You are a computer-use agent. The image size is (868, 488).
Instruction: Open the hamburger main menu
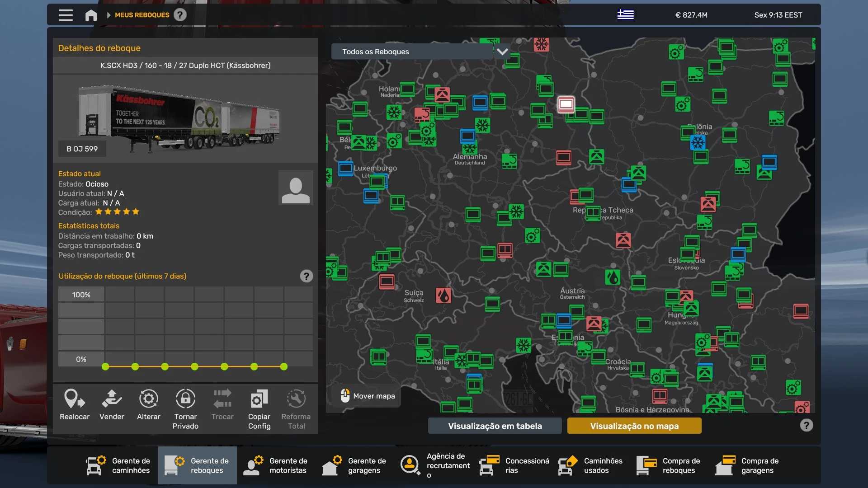pyautogui.click(x=66, y=15)
